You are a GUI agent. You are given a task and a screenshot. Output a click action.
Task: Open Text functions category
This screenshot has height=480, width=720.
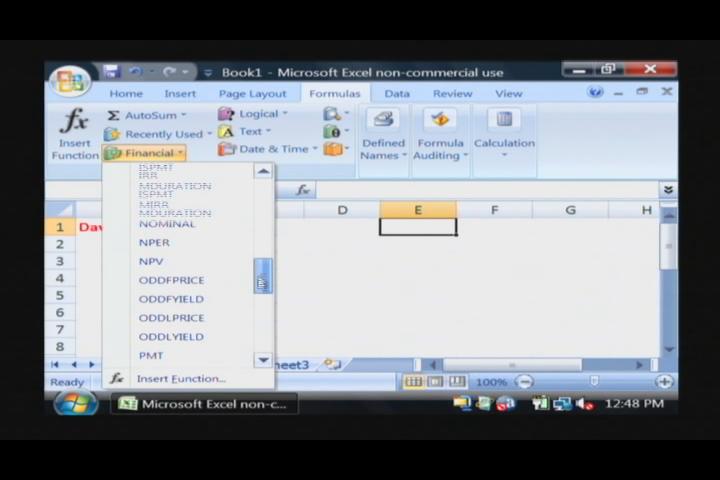244,131
